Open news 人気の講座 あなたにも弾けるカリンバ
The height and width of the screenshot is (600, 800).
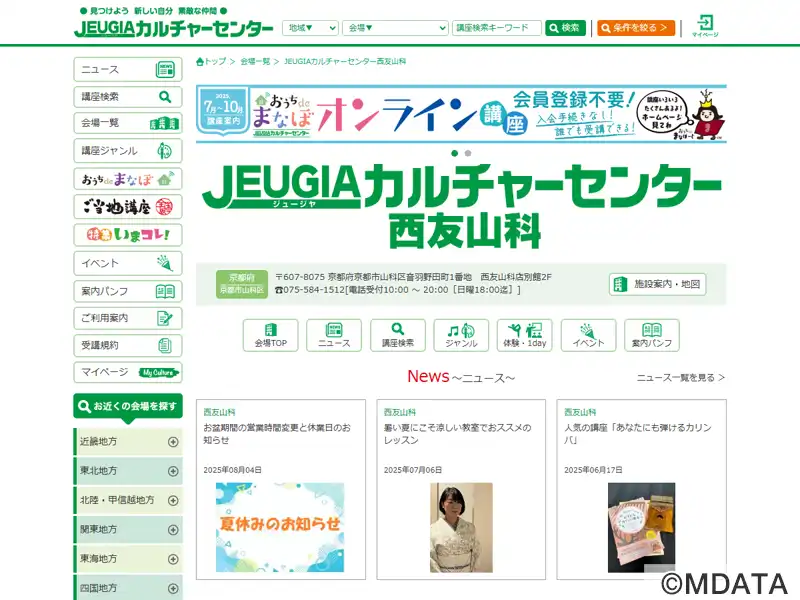638,434
